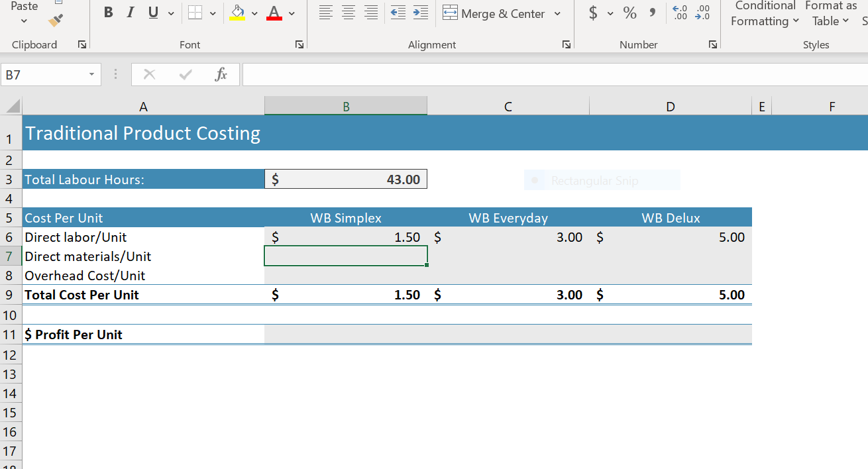Apply cell Borders button
The image size is (868, 469).
point(195,13)
